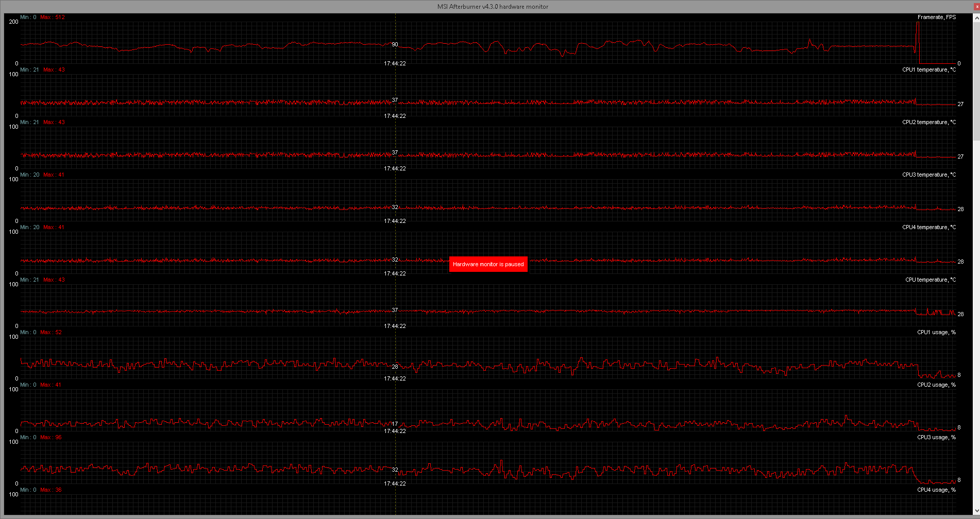Click the 'CPU1 usage, %' label
980x519 pixels.
[936, 332]
